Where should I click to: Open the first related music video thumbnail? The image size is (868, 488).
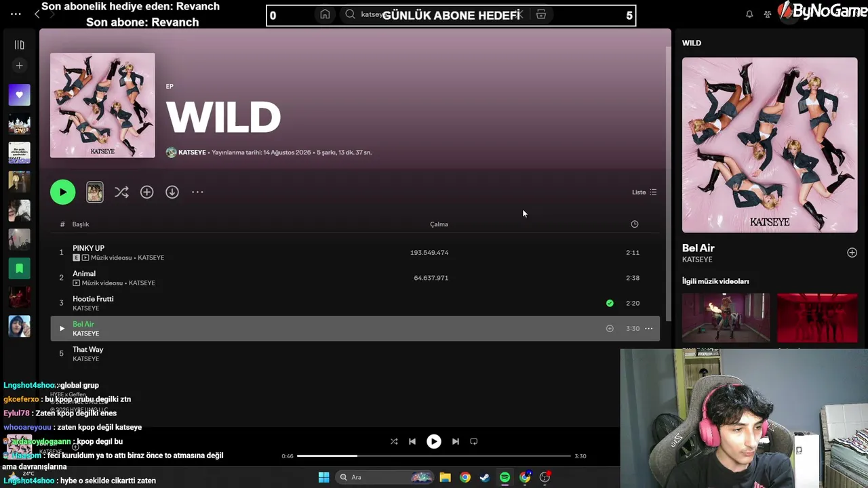click(726, 318)
